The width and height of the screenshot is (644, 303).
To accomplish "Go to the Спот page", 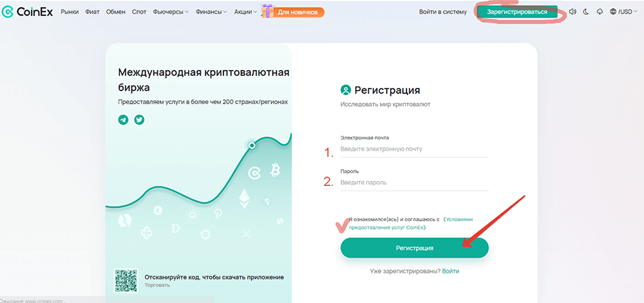I will click(139, 12).
